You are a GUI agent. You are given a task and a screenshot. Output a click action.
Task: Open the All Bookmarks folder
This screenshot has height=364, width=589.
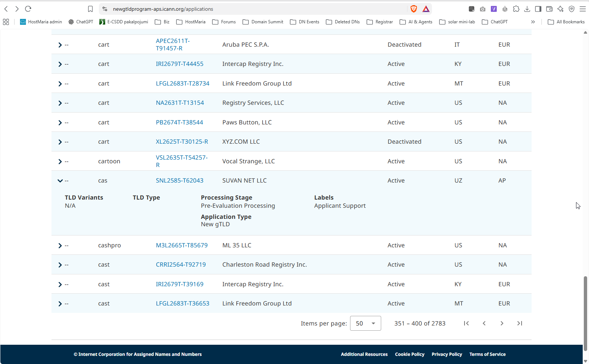pyautogui.click(x=566, y=22)
